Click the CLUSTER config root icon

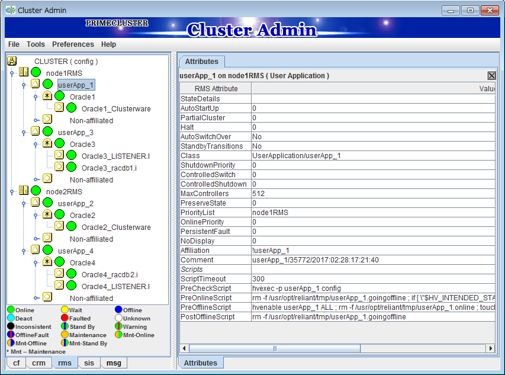(12, 61)
